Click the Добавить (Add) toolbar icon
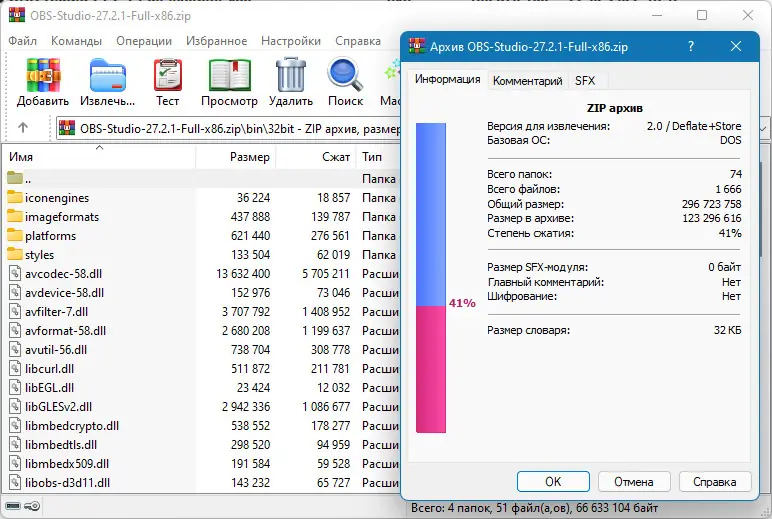The height and width of the screenshot is (519, 772). pyautogui.click(x=43, y=75)
